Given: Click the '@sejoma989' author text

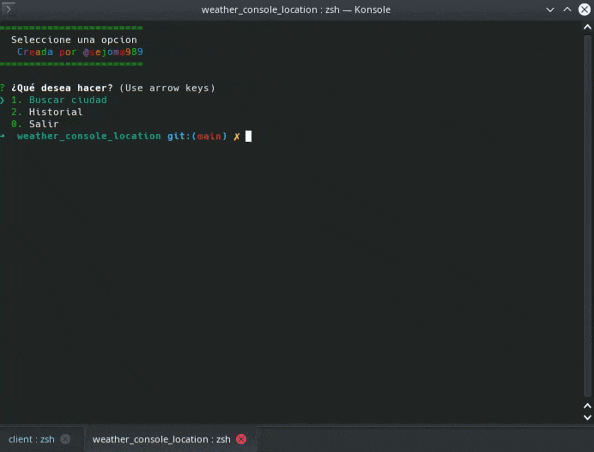Looking at the screenshot, I should (113, 52).
